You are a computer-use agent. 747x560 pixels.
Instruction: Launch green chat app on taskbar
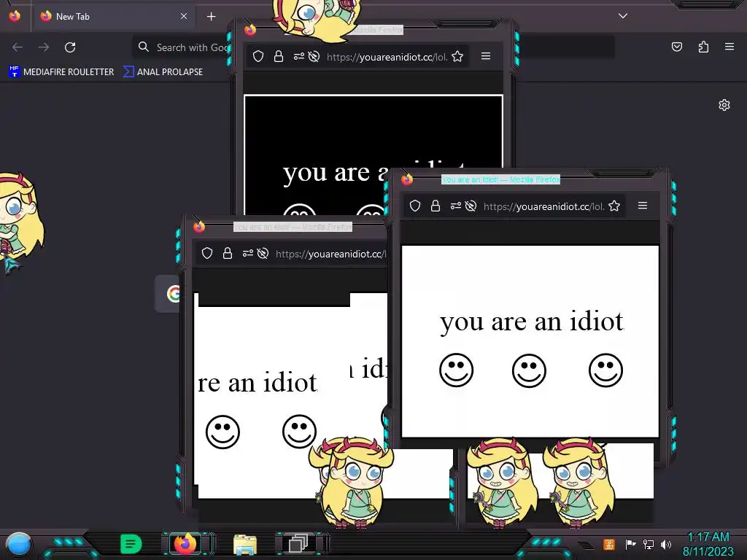coord(131,544)
